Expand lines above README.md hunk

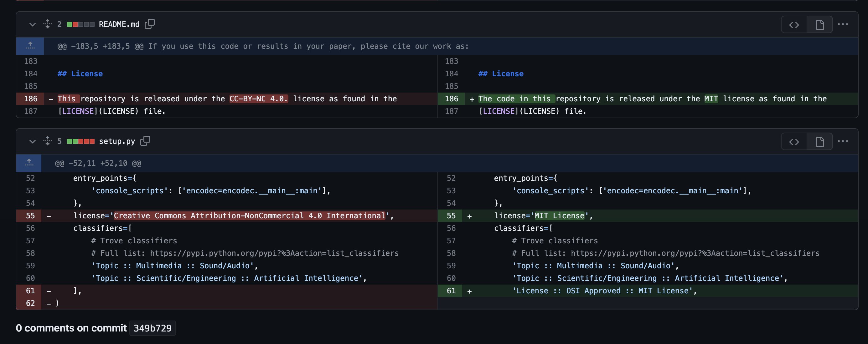30,46
